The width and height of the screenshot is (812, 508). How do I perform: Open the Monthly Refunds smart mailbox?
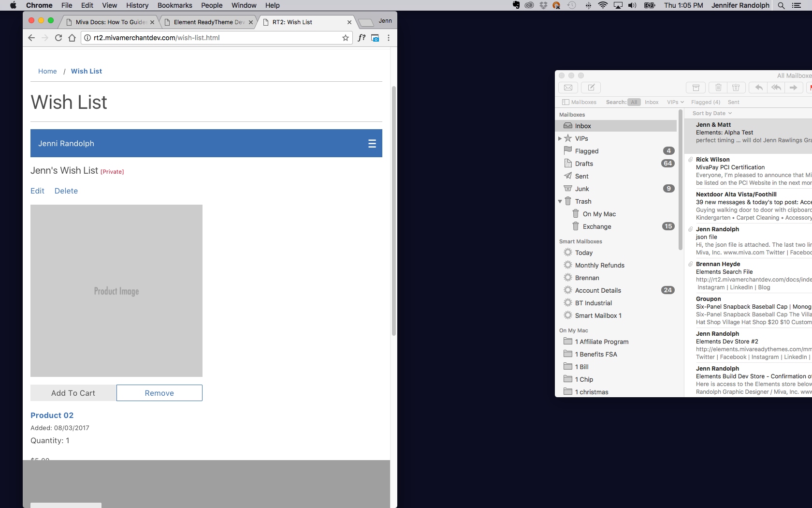[x=617, y=266]
